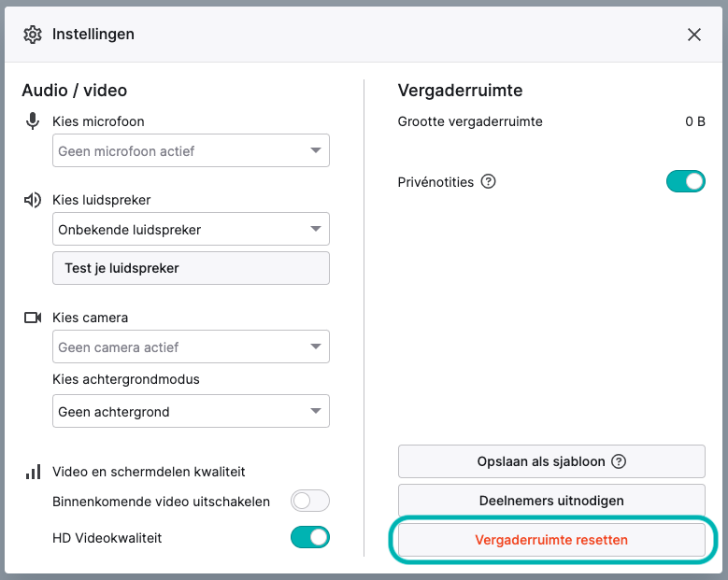728x580 pixels.
Task: Click the settings gear icon beside Instellingen
Action: 33,35
